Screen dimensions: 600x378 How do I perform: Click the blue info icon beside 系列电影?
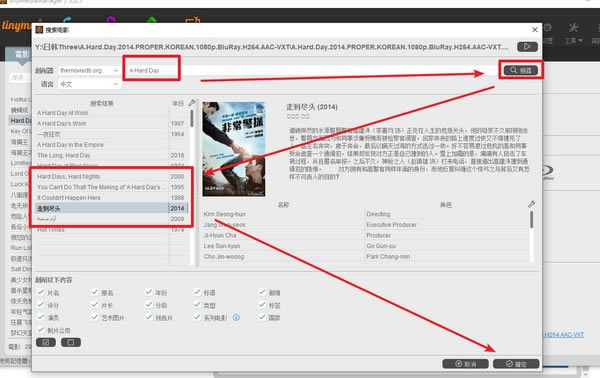(x=236, y=317)
